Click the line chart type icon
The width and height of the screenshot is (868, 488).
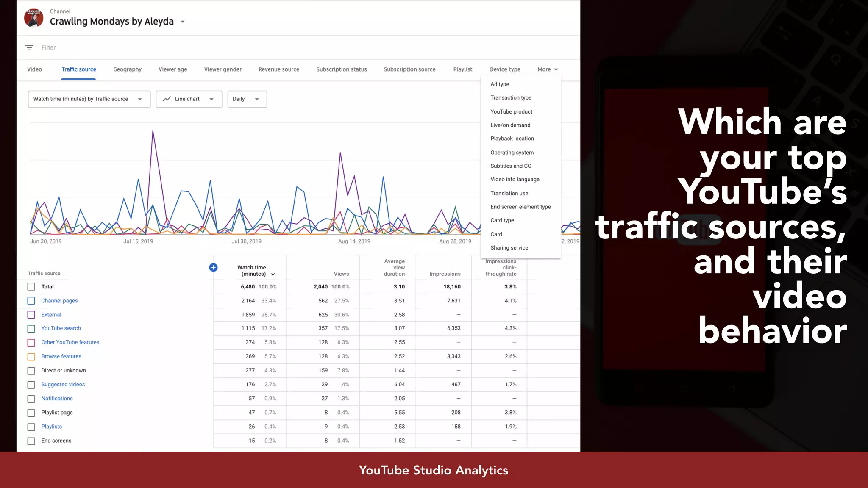[x=167, y=99]
